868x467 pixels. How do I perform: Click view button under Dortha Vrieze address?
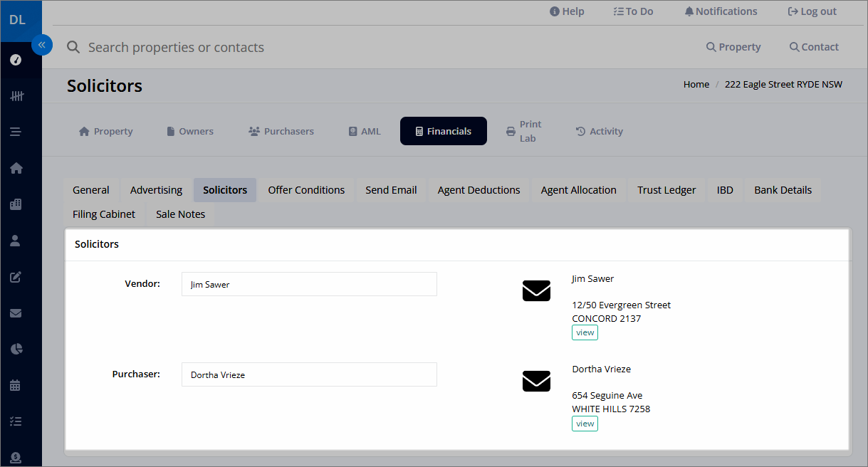pos(585,424)
